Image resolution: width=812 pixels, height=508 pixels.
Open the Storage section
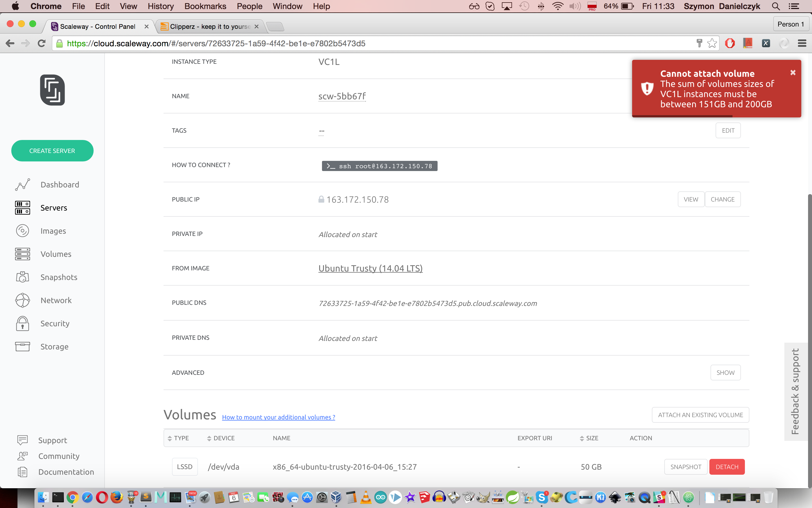(42, 346)
